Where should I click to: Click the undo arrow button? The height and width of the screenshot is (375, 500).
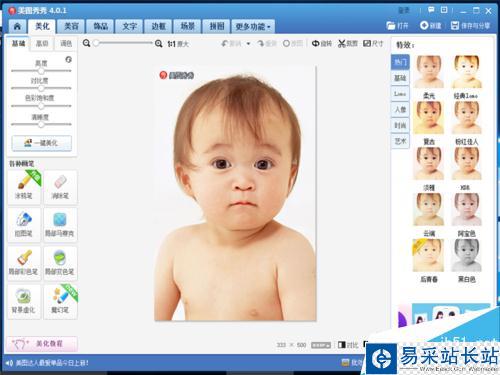pyautogui.click(x=231, y=44)
